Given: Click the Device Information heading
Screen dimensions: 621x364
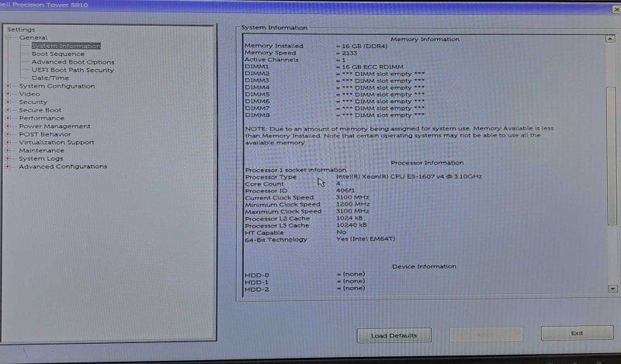Looking at the screenshot, I should point(424,266).
